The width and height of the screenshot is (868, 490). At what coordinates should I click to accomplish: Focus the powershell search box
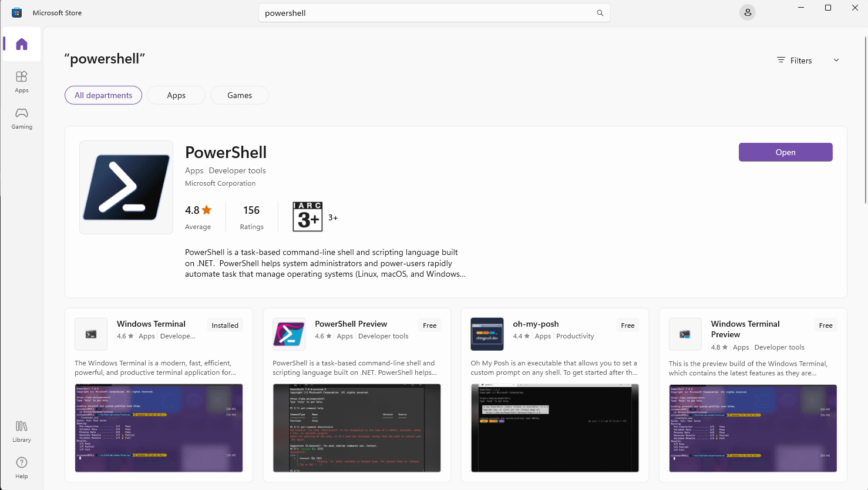[435, 13]
